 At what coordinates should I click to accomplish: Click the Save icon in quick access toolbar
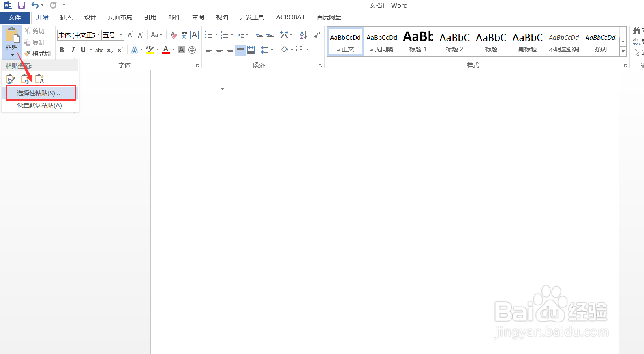coord(21,5)
